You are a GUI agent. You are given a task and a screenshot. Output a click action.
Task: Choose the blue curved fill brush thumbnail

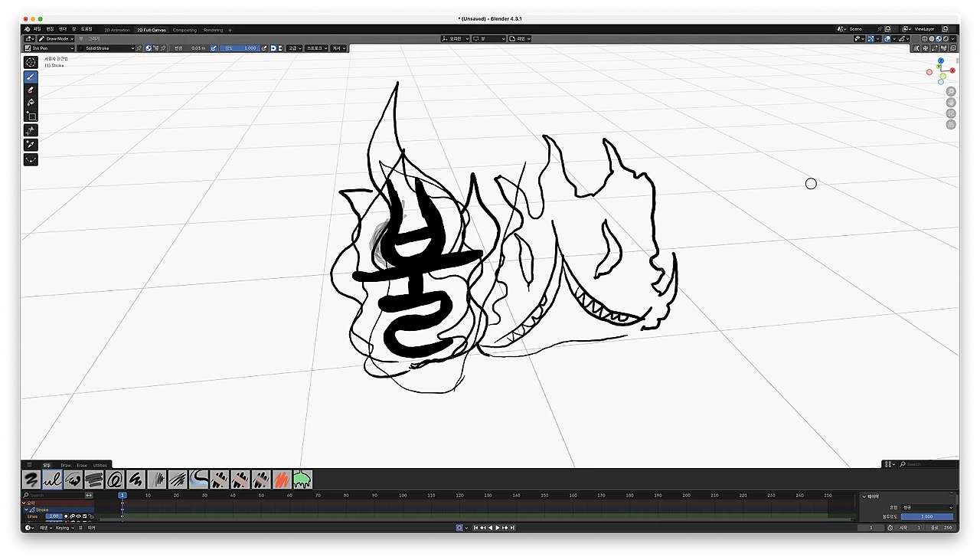[x=199, y=480]
